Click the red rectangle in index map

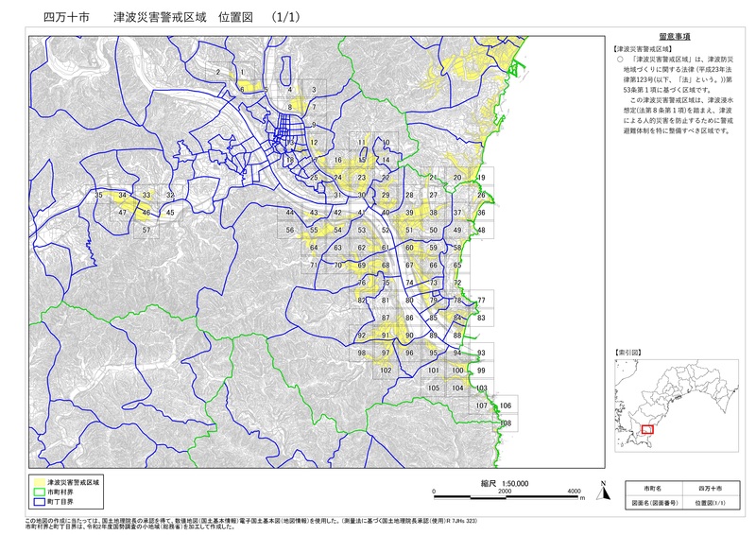[x=647, y=428]
